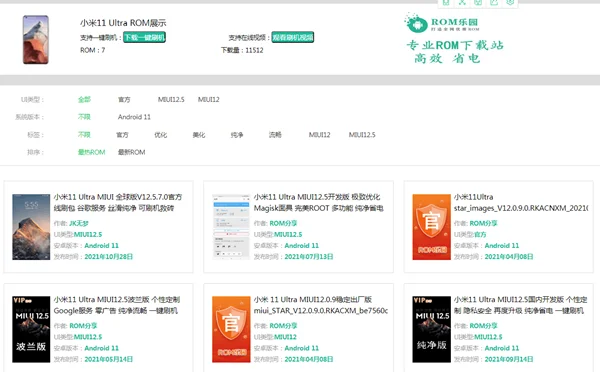Screen dimensions: 600x372
Task: Click the ROM : 7 count text
Action: pyautogui.click(x=93, y=50)
